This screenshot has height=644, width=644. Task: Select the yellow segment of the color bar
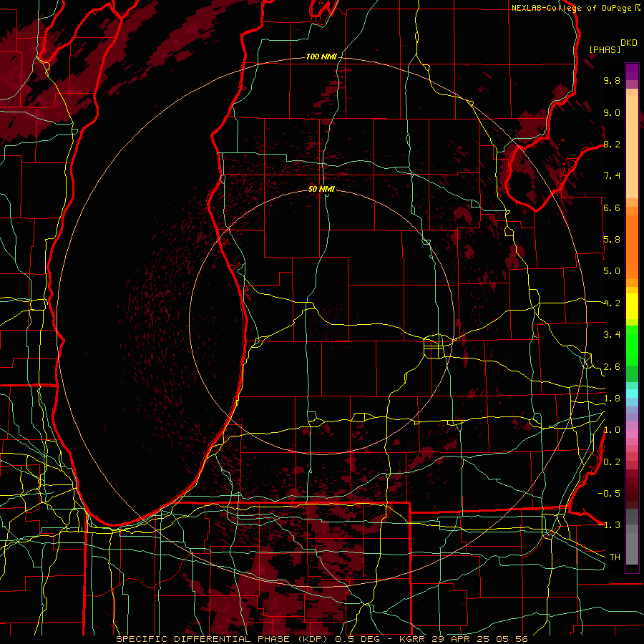pyautogui.click(x=632, y=306)
